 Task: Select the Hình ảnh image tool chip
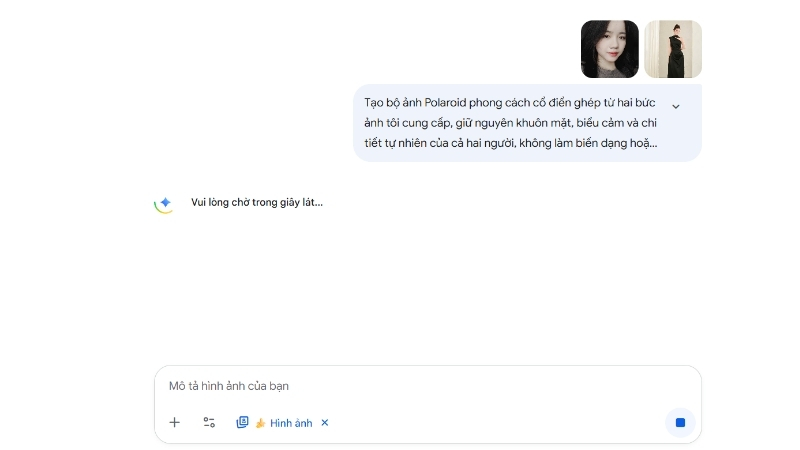(x=284, y=423)
